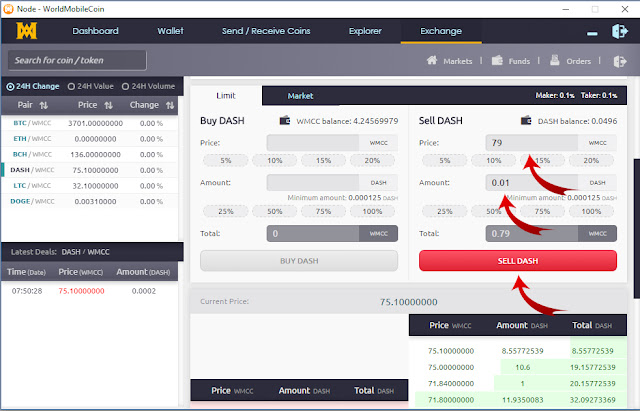The height and width of the screenshot is (411, 640).
Task: Click order book amount 8.55772539
Action: tap(522, 351)
